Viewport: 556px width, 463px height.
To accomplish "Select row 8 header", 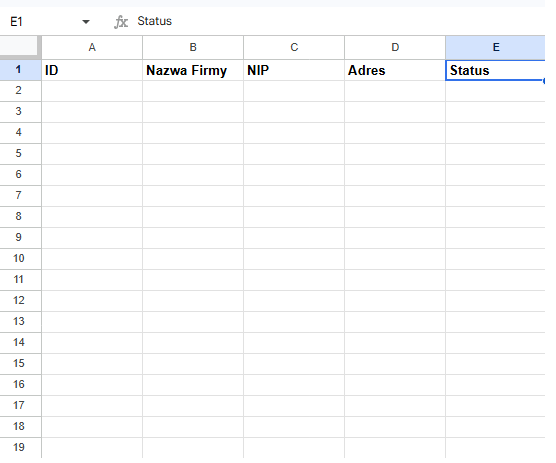I will [x=20, y=217].
